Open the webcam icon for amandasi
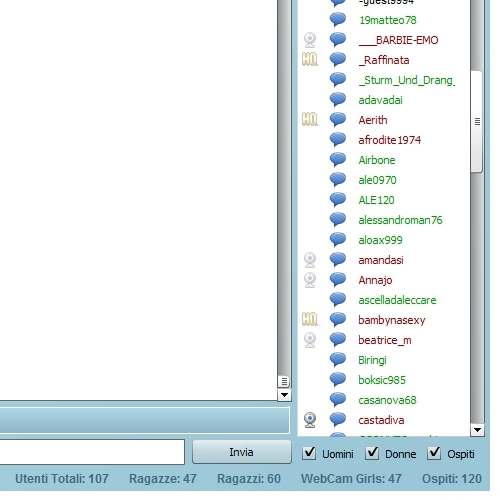 click(310, 260)
